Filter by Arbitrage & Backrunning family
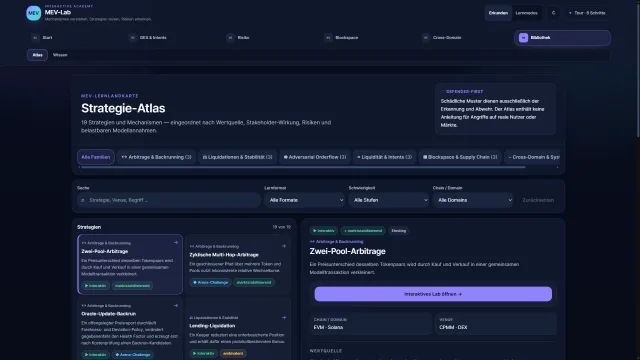This screenshot has width=640, height=360. pos(156,157)
